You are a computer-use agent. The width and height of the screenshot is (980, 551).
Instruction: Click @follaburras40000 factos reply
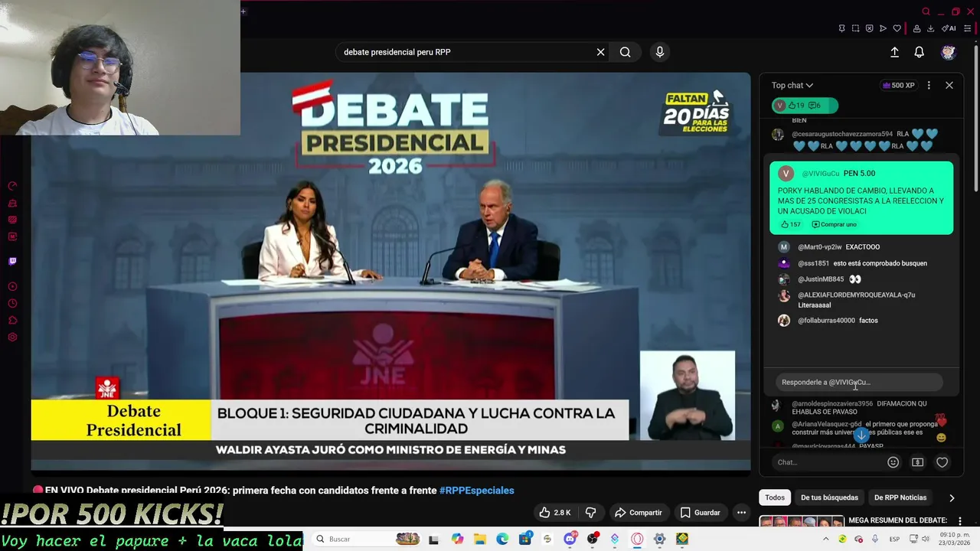coord(828,321)
